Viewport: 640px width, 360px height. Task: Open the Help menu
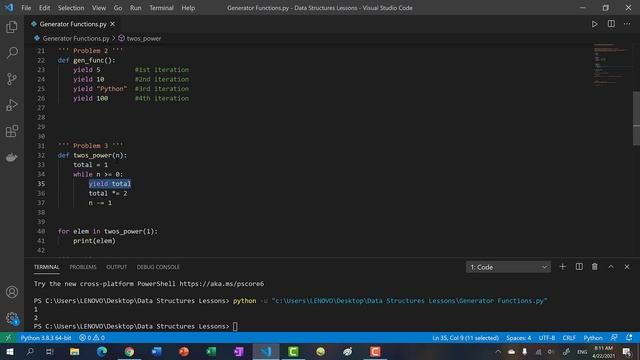click(x=188, y=8)
